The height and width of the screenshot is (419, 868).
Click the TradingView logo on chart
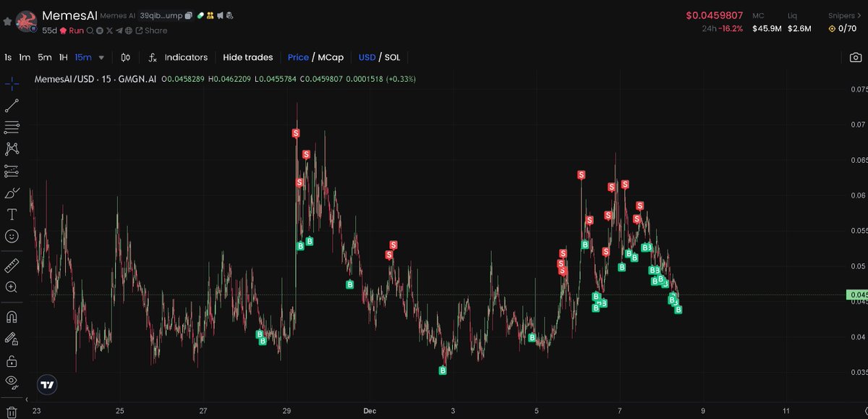(48, 385)
